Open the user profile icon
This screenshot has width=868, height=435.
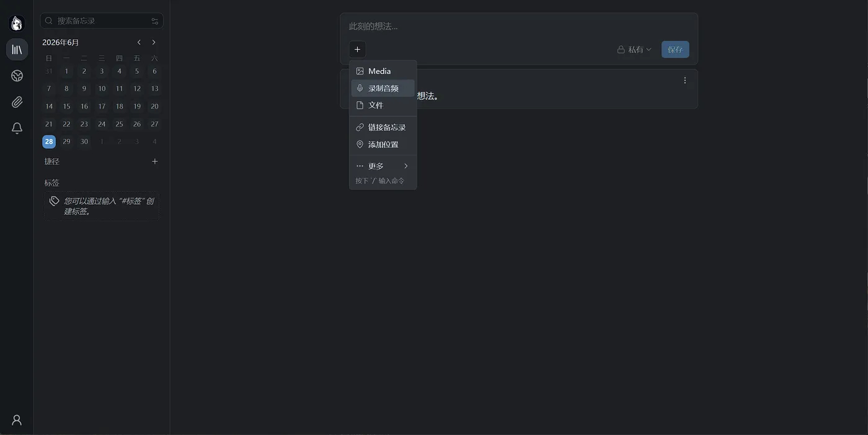coord(17,420)
